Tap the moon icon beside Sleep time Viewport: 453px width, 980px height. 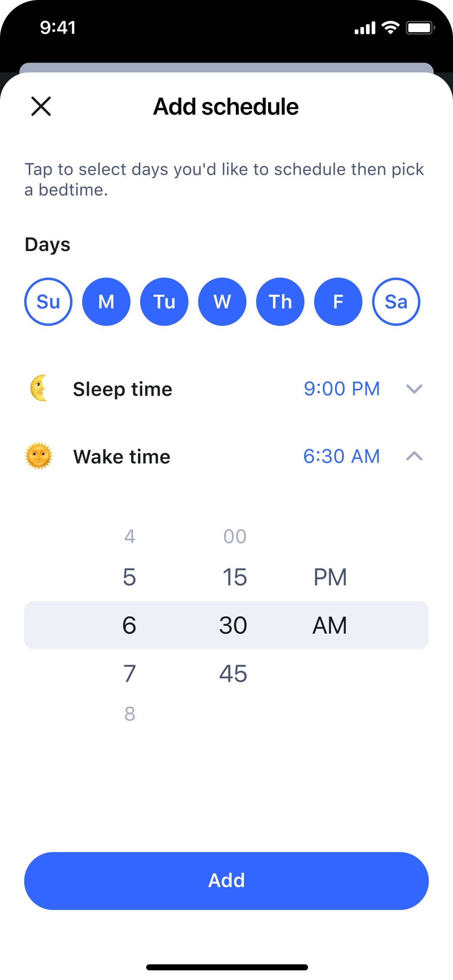tap(39, 388)
